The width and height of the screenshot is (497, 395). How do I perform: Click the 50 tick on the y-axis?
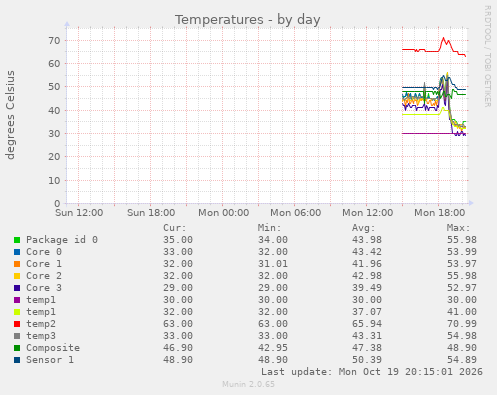point(54,87)
